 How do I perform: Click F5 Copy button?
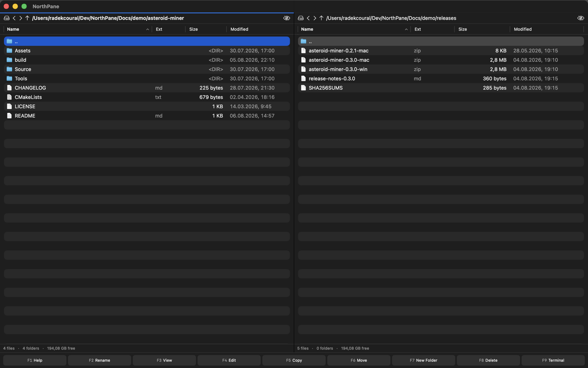[x=294, y=360]
